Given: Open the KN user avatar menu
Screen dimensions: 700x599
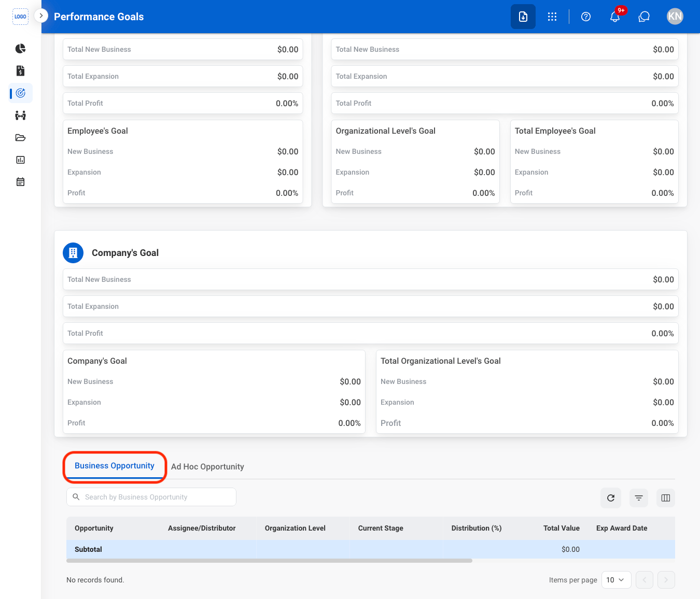Looking at the screenshot, I should pyautogui.click(x=675, y=17).
